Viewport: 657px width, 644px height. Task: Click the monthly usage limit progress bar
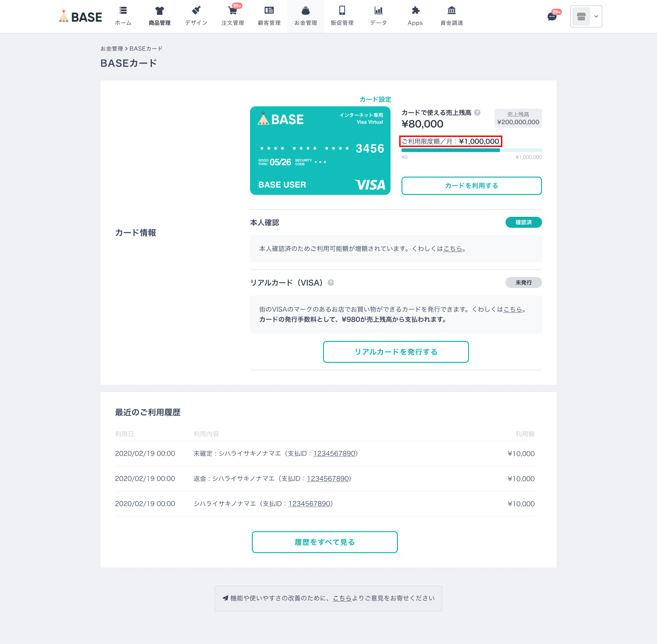click(x=472, y=150)
